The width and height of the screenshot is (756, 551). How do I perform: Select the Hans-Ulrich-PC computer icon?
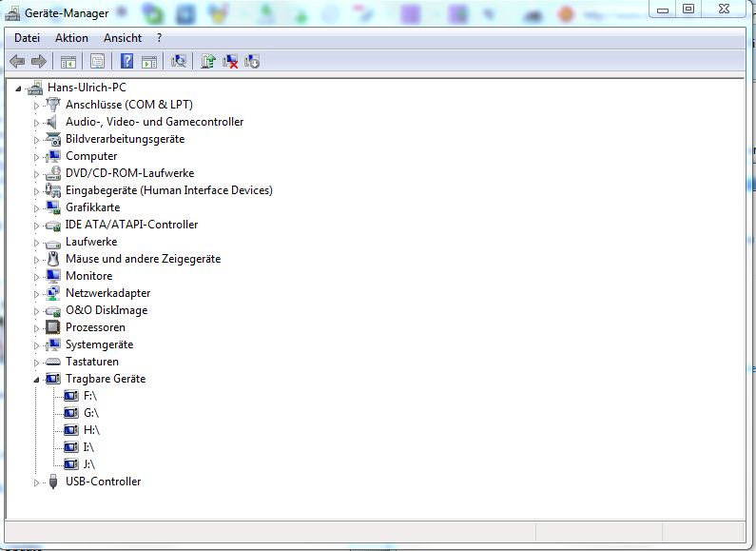35,88
